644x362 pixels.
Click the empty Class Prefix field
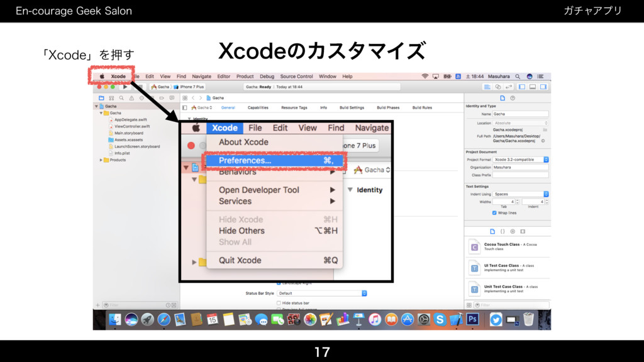coord(521,175)
